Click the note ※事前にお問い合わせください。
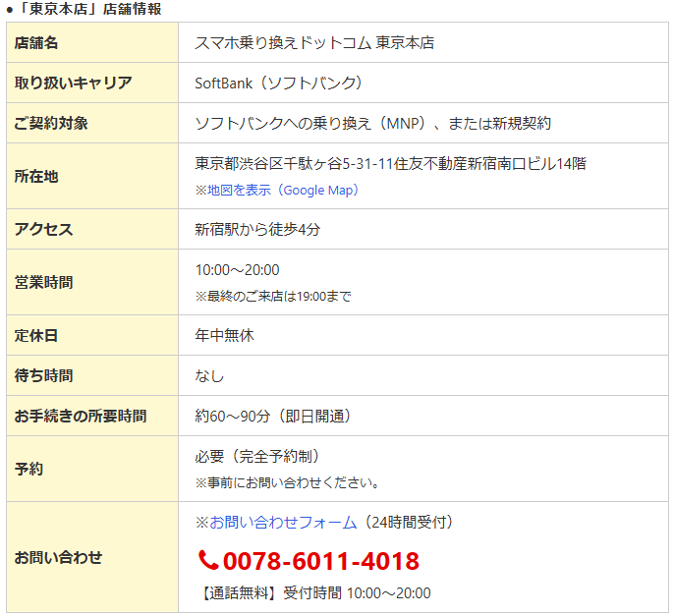 (287, 482)
